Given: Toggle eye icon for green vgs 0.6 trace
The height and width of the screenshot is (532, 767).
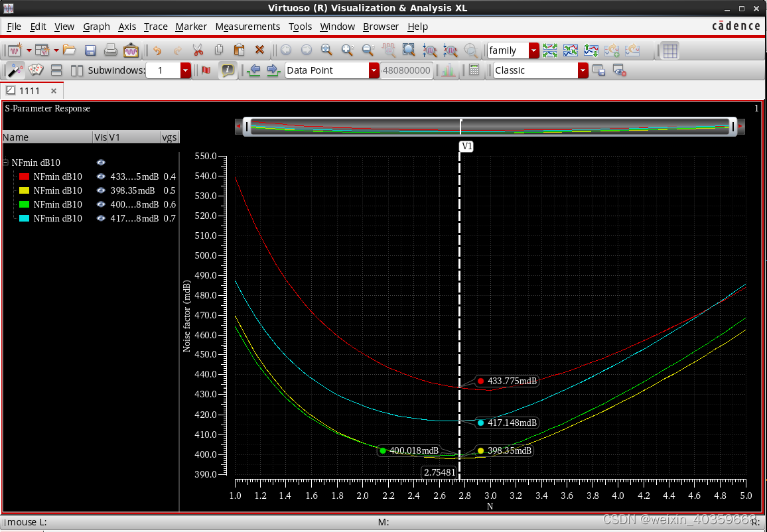Looking at the screenshot, I should pos(101,204).
